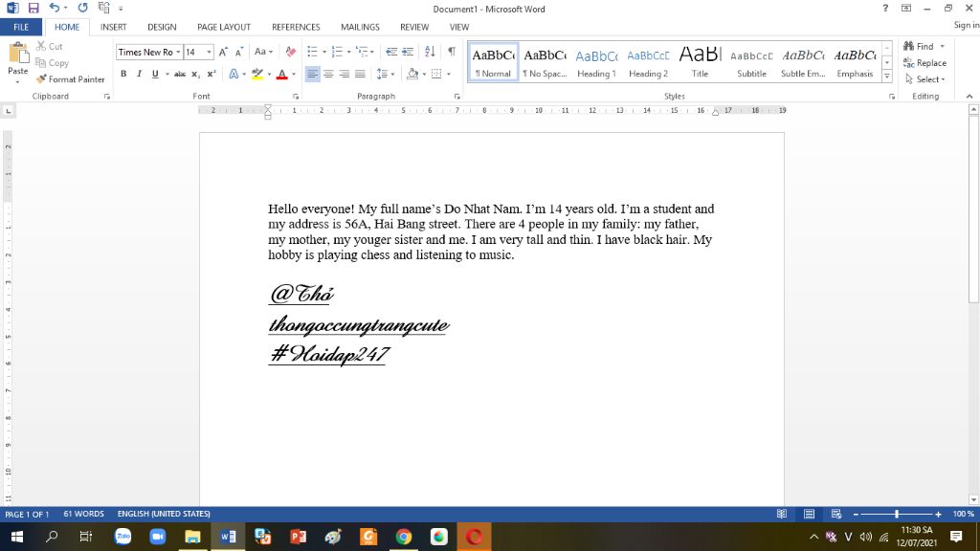Image resolution: width=980 pixels, height=551 pixels.
Task: Open the FILE tab
Action: point(21,27)
